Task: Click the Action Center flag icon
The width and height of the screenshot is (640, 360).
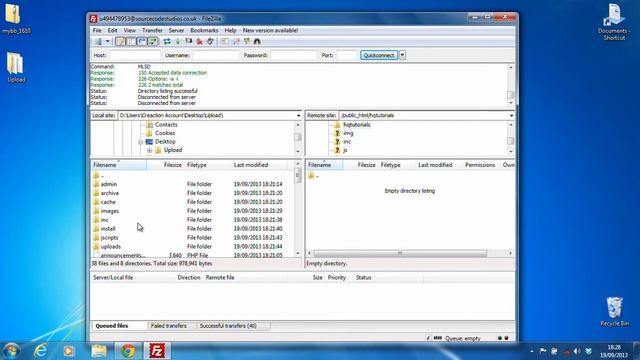Action: (x=543, y=351)
